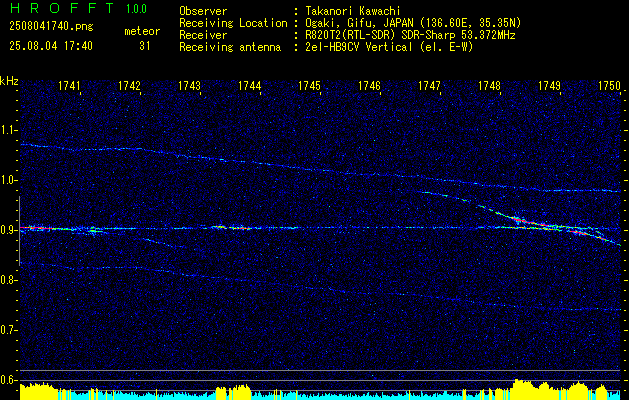This screenshot has height=400, width=629.
Task: Click the kHz axis unit label
Action: pyautogui.click(x=9, y=81)
